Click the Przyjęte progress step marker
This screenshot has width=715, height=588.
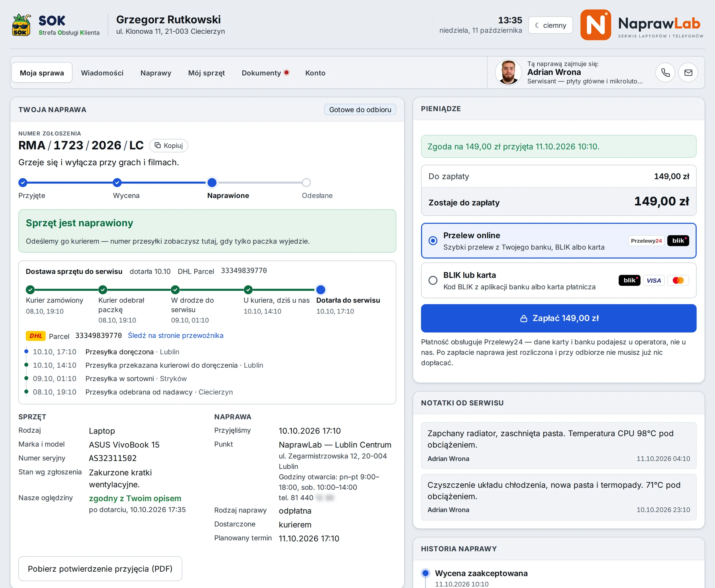pos(23,183)
